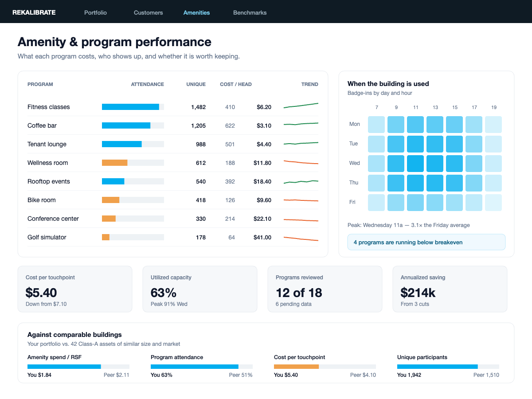The width and height of the screenshot is (532, 399).
Task: Click the Tenant lounge program name
Action: click(47, 144)
